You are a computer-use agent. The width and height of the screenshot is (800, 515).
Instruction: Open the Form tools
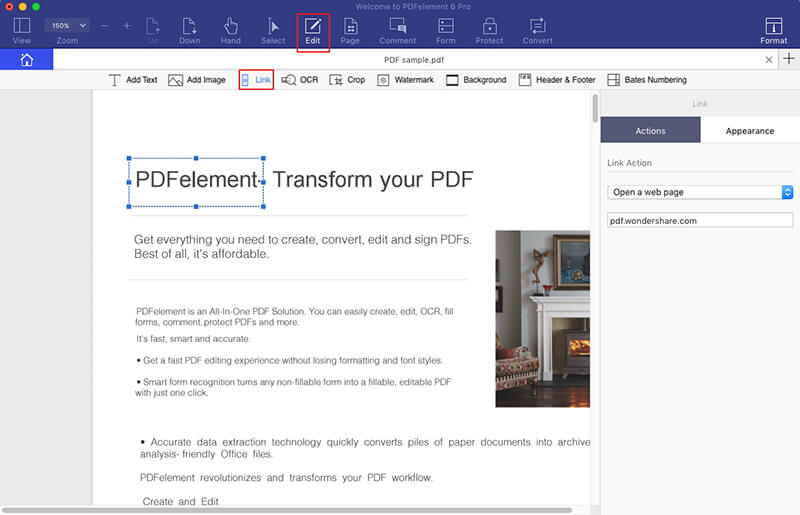click(x=445, y=31)
